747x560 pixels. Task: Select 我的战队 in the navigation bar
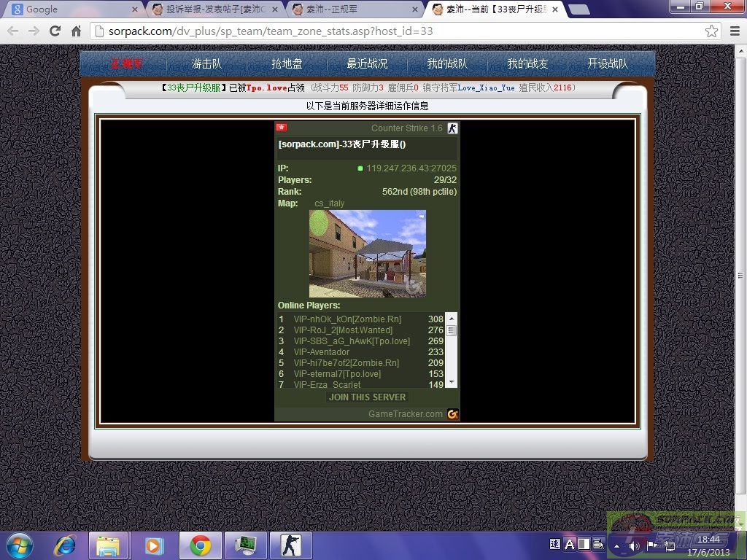pyautogui.click(x=447, y=64)
